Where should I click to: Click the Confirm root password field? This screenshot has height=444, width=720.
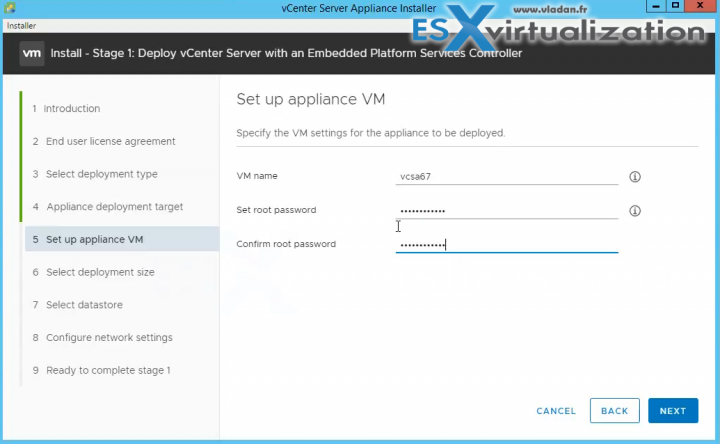click(x=507, y=244)
